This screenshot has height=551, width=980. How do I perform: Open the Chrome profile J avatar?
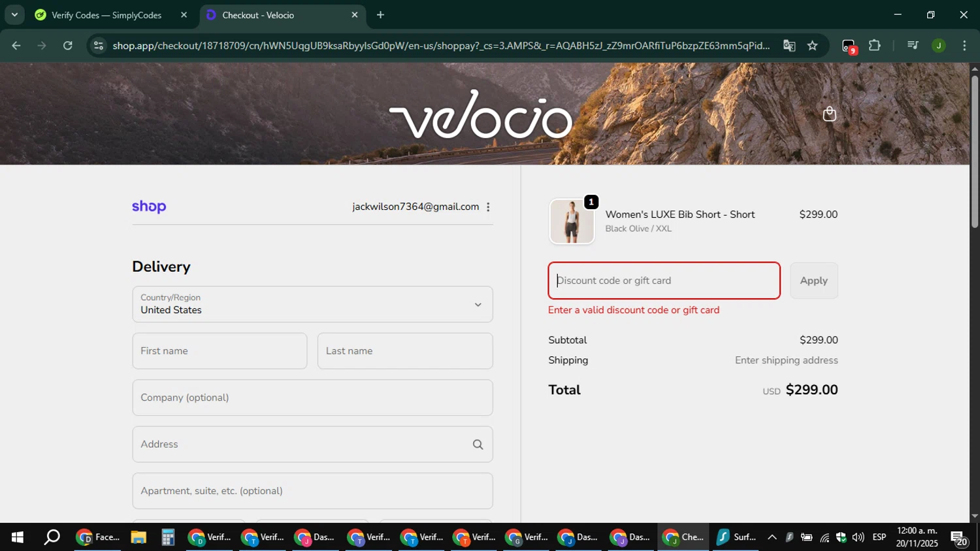(938, 46)
